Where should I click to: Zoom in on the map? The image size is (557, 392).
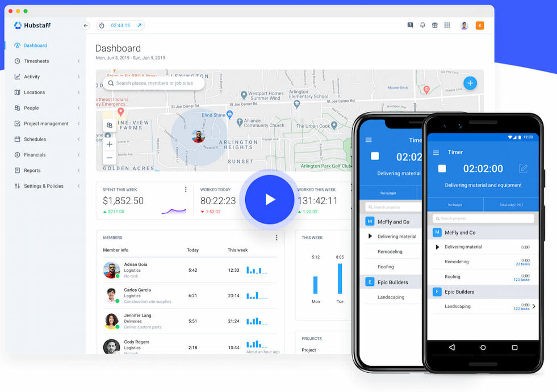110,144
